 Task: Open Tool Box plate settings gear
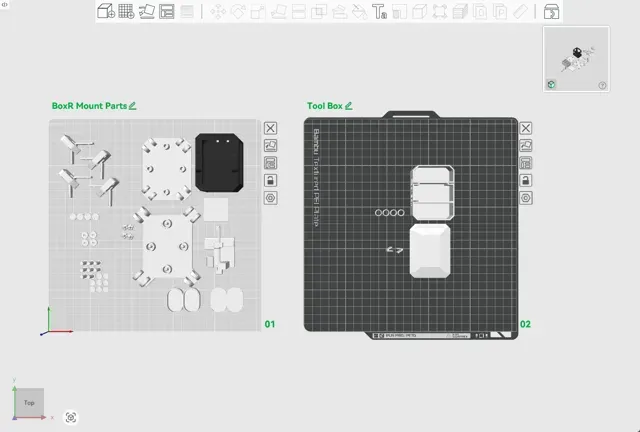click(x=526, y=198)
